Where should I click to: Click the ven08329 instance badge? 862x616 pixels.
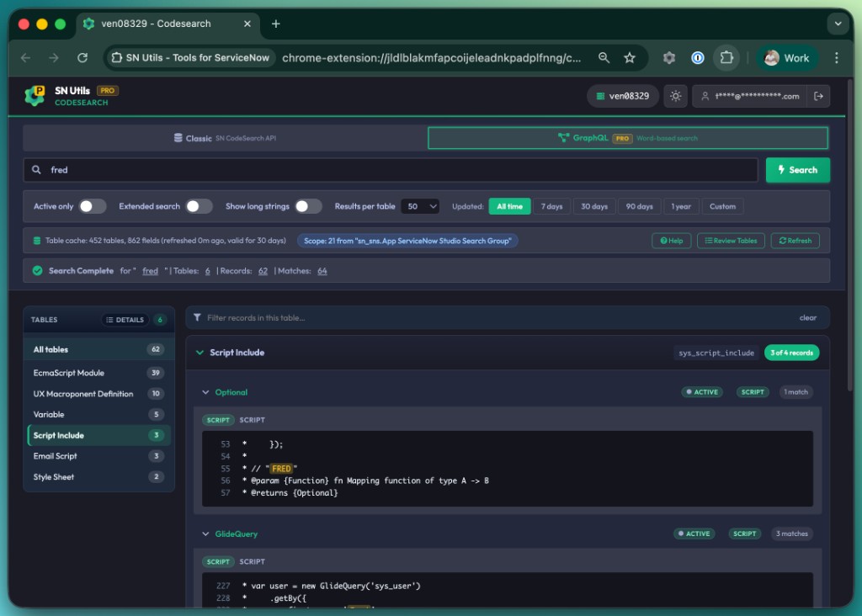pos(622,96)
